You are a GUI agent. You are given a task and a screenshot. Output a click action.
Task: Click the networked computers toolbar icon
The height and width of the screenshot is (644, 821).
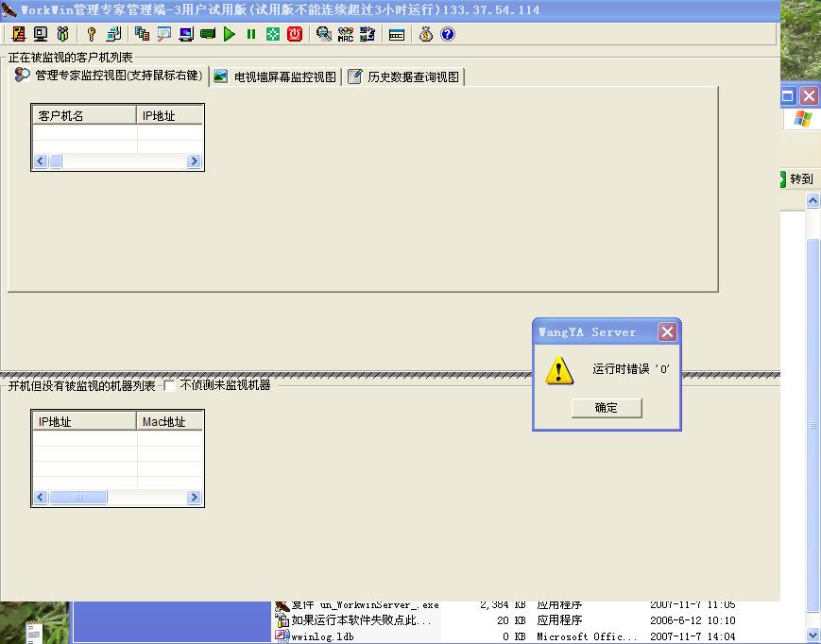pos(113,35)
